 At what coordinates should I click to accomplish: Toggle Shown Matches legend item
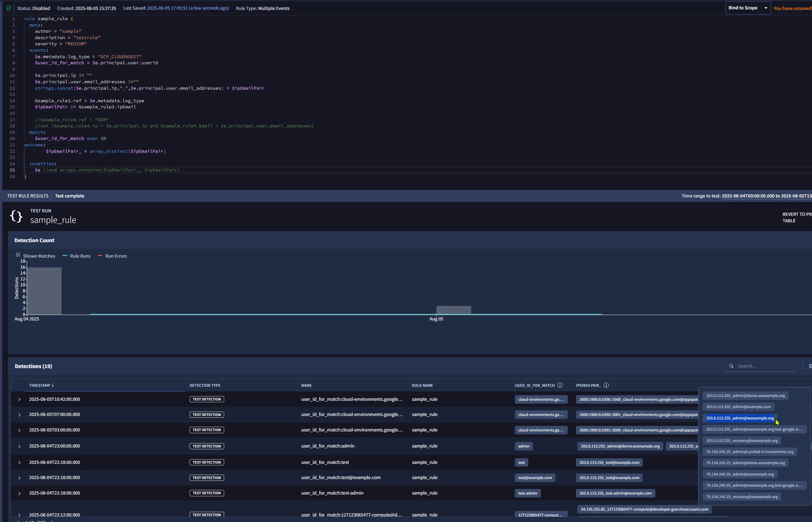pyautogui.click(x=36, y=256)
